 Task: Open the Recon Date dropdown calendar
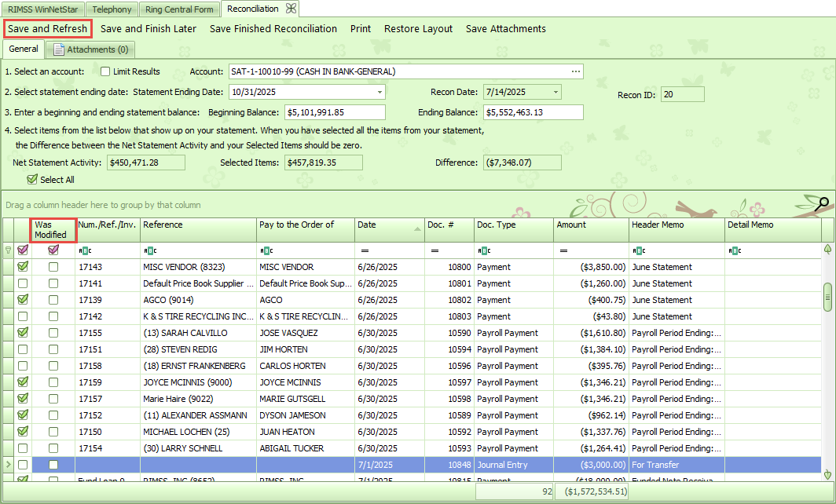[x=556, y=92]
